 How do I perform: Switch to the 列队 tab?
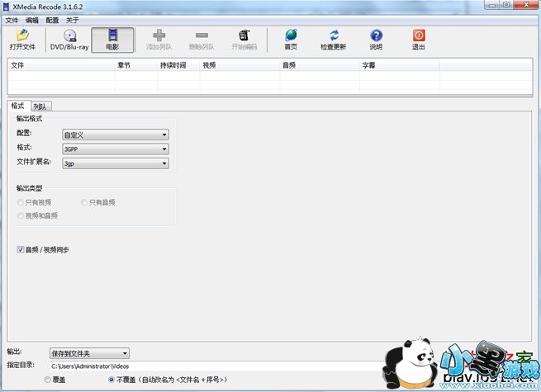pos(41,106)
